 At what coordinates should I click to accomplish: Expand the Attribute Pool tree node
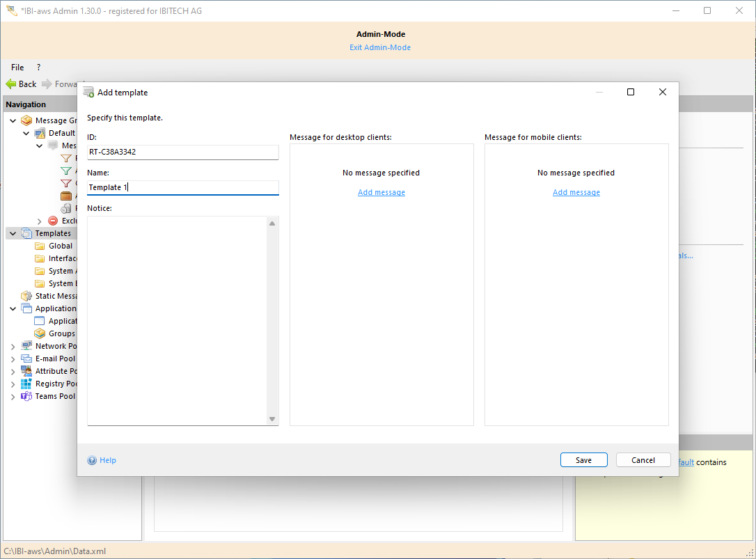pos(13,371)
